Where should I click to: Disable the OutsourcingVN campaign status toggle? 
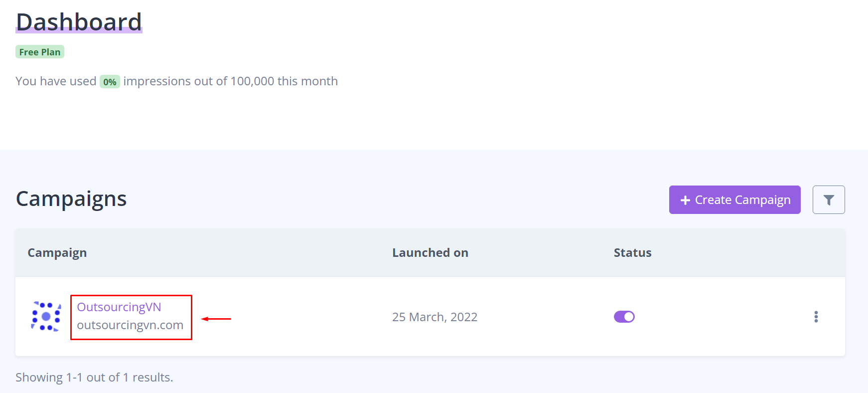tap(624, 317)
